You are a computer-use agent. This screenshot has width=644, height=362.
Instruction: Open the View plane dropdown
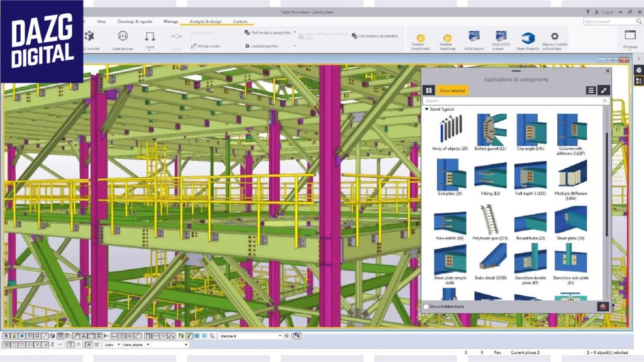148,344
